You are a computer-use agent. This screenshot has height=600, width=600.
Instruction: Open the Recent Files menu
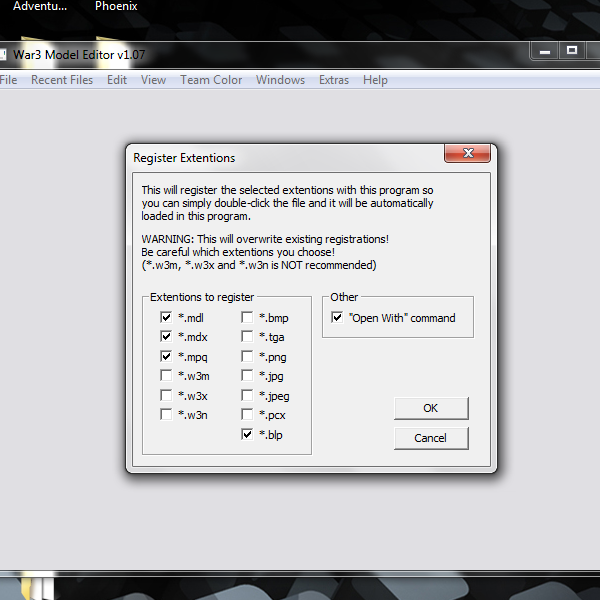point(62,80)
